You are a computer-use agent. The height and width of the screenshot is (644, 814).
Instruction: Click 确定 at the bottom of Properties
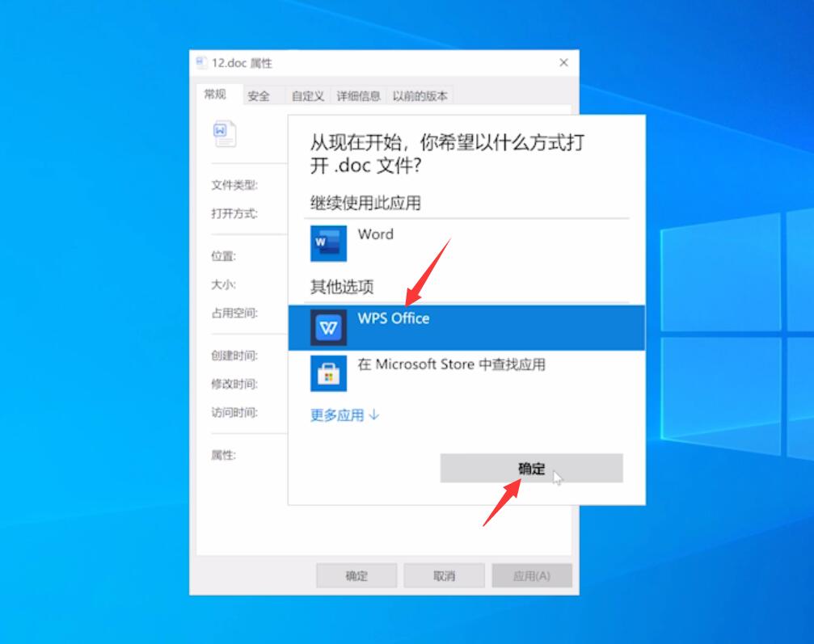[x=356, y=575]
